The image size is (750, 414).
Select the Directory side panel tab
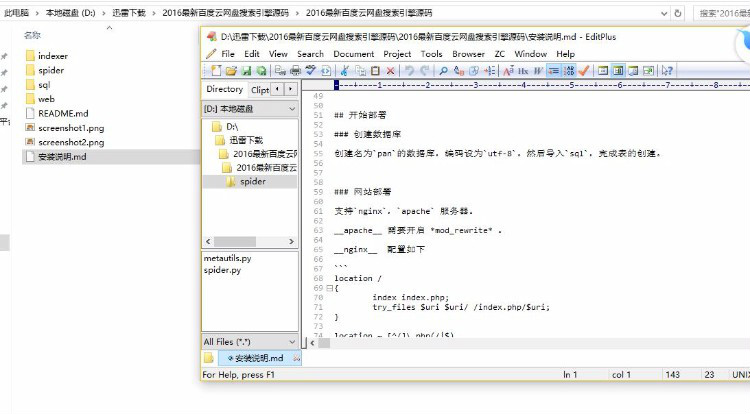[224, 89]
